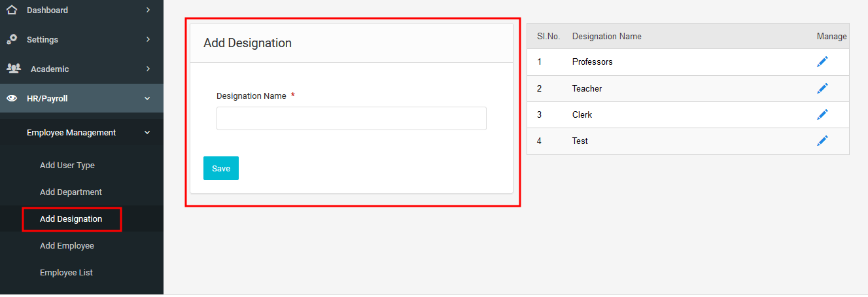Go to Add Employee page
Screen dimensions: 868x297
67,246
